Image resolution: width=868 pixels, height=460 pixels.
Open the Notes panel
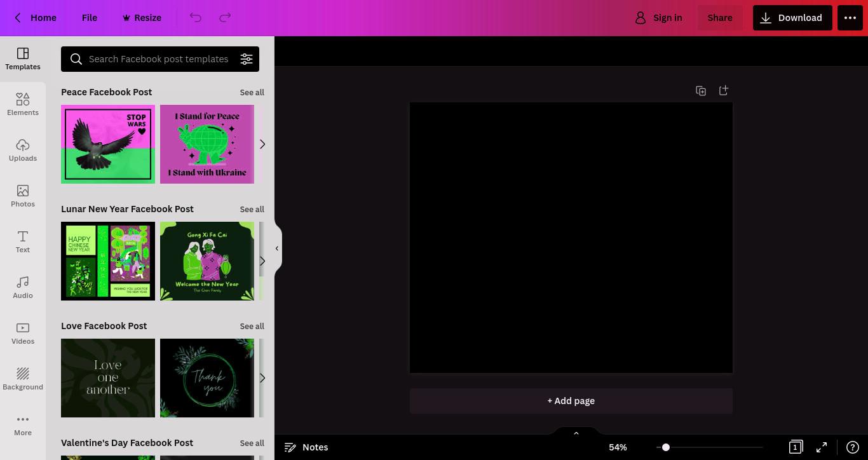click(x=306, y=447)
